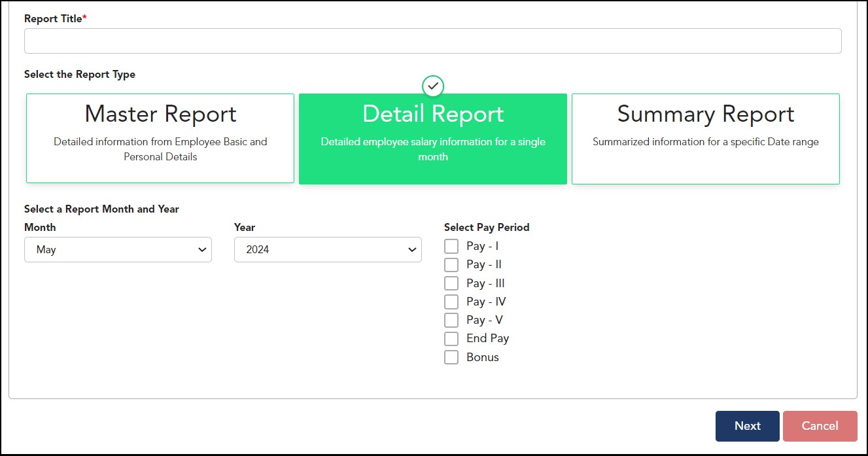Click the Summary Report description text
The image size is (868, 456).
click(705, 142)
